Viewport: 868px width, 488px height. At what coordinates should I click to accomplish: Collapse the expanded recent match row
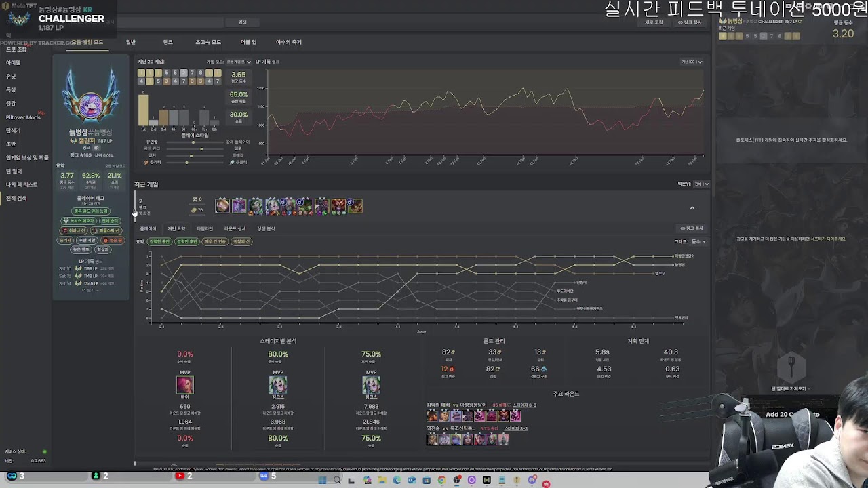click(x=692, y=208)
